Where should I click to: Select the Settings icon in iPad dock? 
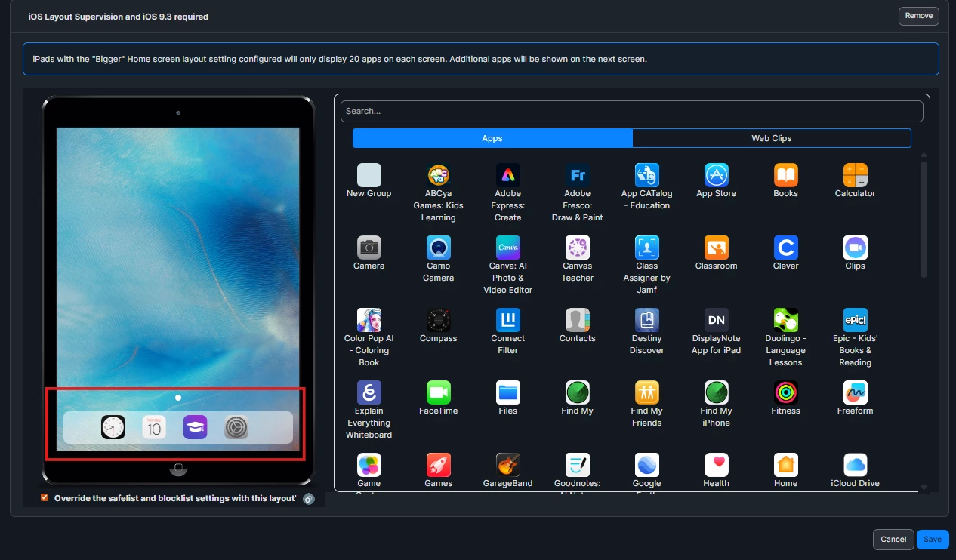236,428
